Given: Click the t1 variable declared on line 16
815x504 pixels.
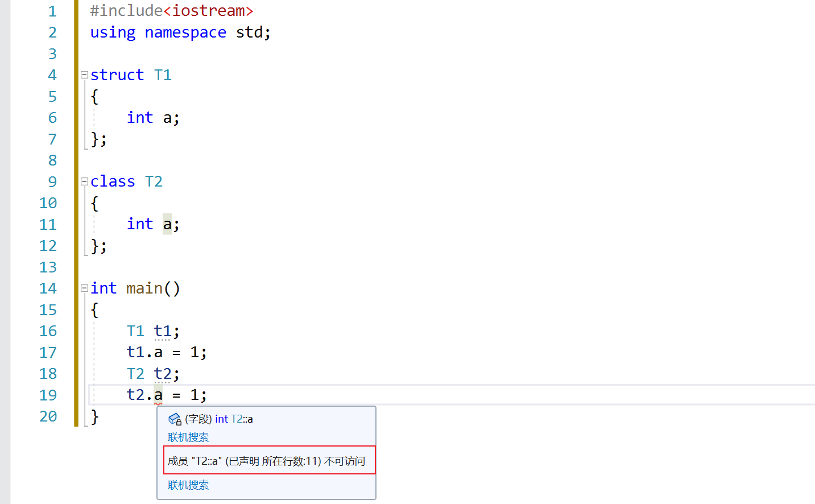Looking at the screenshot, I should [163, 331].
